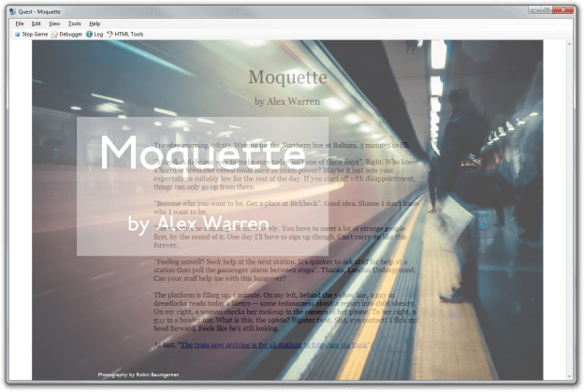This screenshot has height=392, width=584.
Task: Click 'Photography by Robin Baumgarten' credit
Action: point(139,374)
